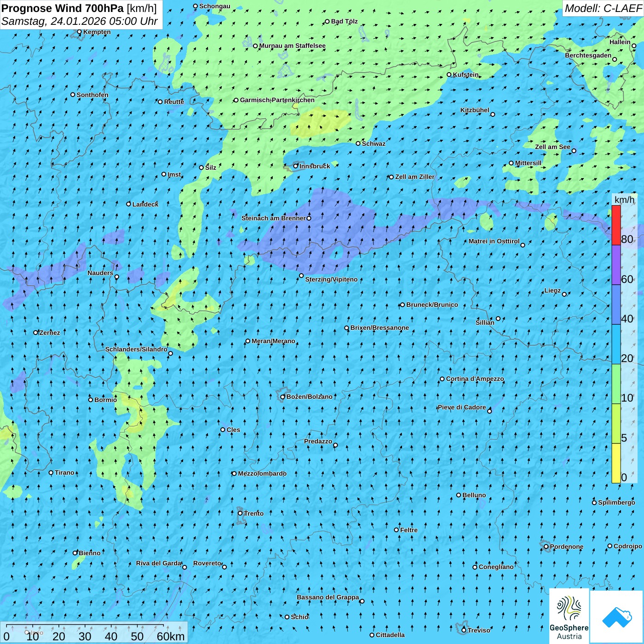The image size is (644, 644).
Task: Click the Matrei in Osttirol label
Action: [x=494, y=241]
